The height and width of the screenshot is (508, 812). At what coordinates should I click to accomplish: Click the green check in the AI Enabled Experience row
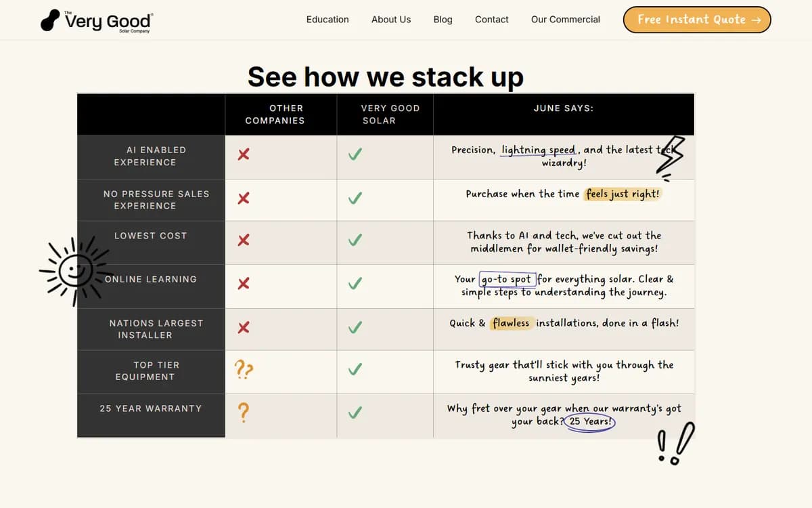(x=355, y=155)
